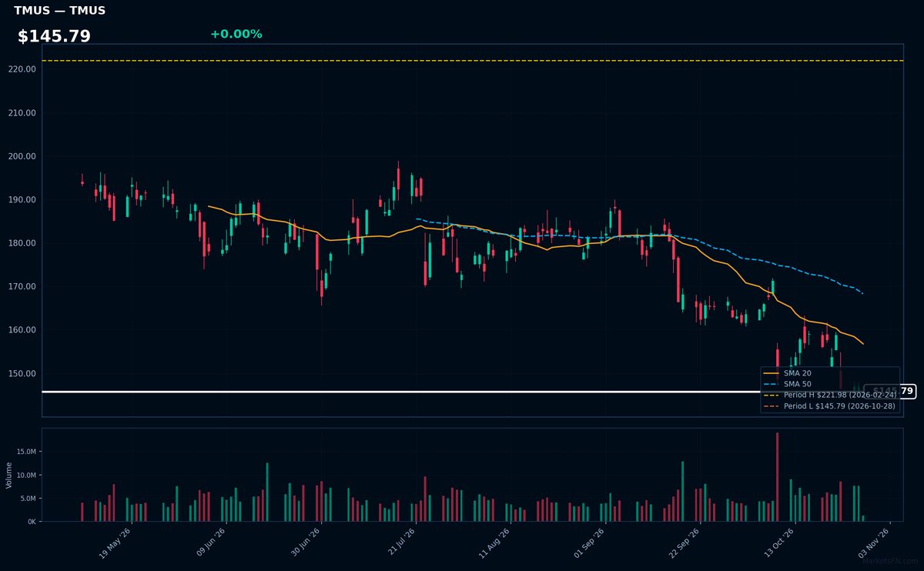
Task: Click the 210.00 price axis label
Action: [24, 113]
